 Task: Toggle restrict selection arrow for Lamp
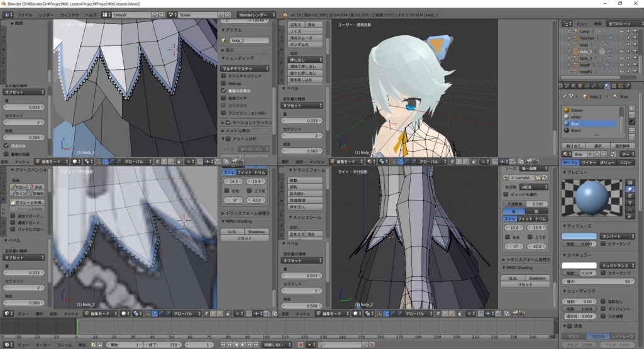pyautogui.click(x=628, y=31)
